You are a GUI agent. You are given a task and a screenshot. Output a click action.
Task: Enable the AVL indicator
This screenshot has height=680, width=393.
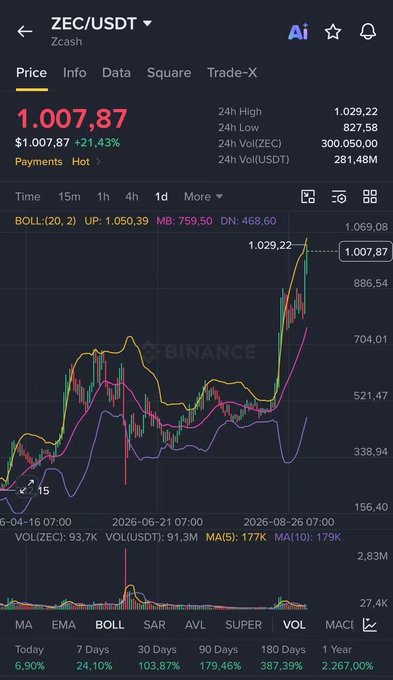coord(195,625)
